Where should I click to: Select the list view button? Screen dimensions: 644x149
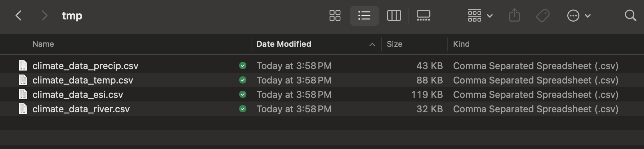pyautogui.click(x=364, y=15)
